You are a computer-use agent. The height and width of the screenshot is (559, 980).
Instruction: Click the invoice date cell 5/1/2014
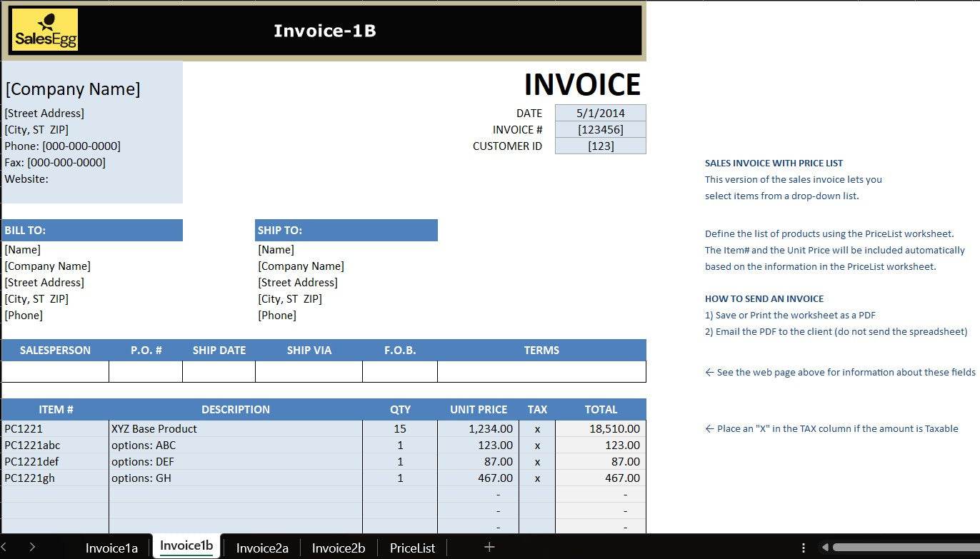600,113
